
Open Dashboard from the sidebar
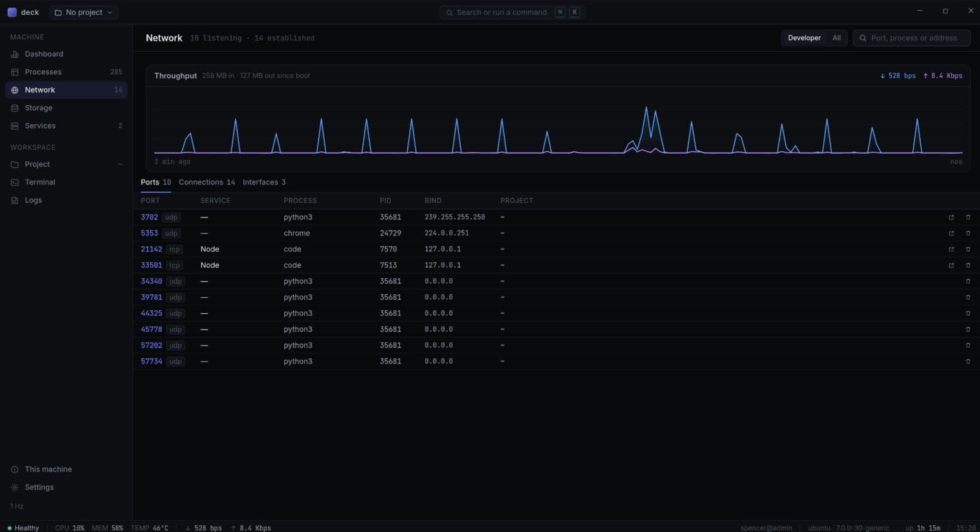click(x=66, y=54)
